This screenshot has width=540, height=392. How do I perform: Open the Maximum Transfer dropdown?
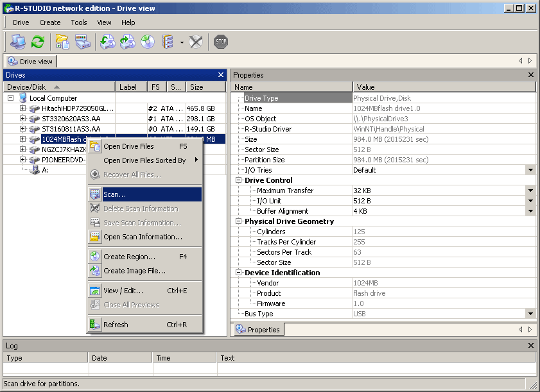pos(530,191)
